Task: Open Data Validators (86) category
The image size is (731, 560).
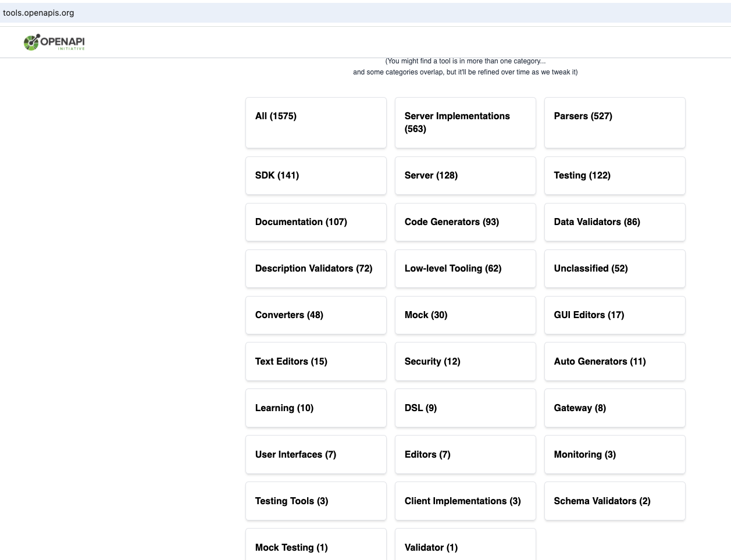Action: tap(615, 222)
